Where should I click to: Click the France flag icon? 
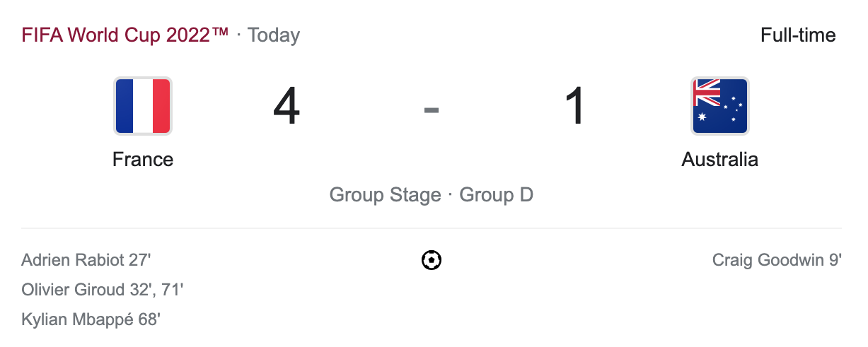[143, 106]
